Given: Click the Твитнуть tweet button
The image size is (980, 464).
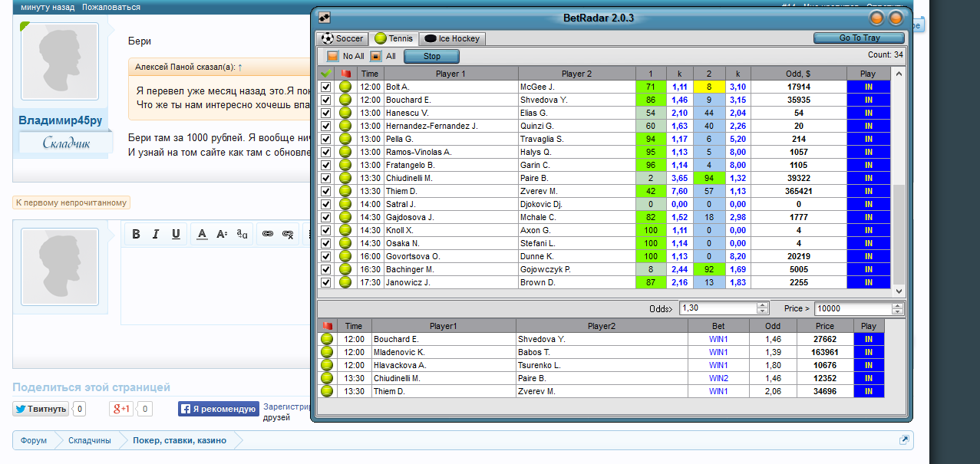Looking at the screenshot, I should (41, 409).
